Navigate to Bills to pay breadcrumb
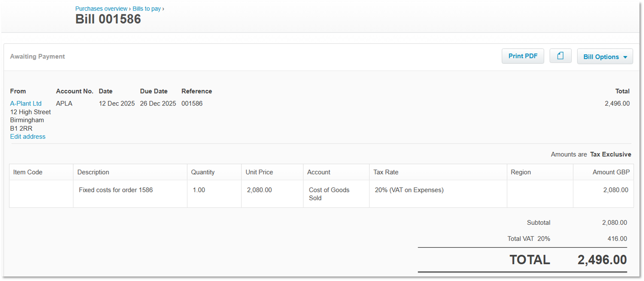Screen dimensions: 644x281 146,9
